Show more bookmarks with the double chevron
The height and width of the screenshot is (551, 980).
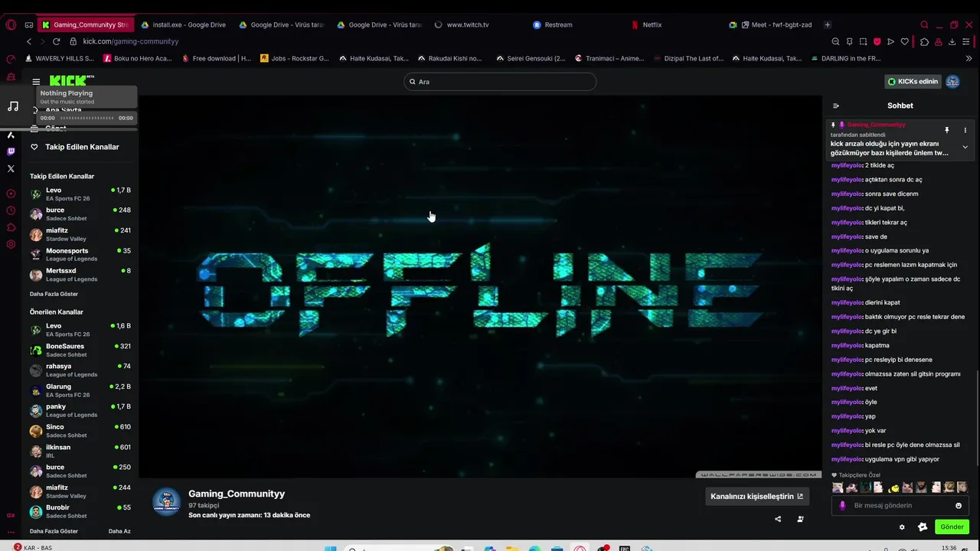969,58
